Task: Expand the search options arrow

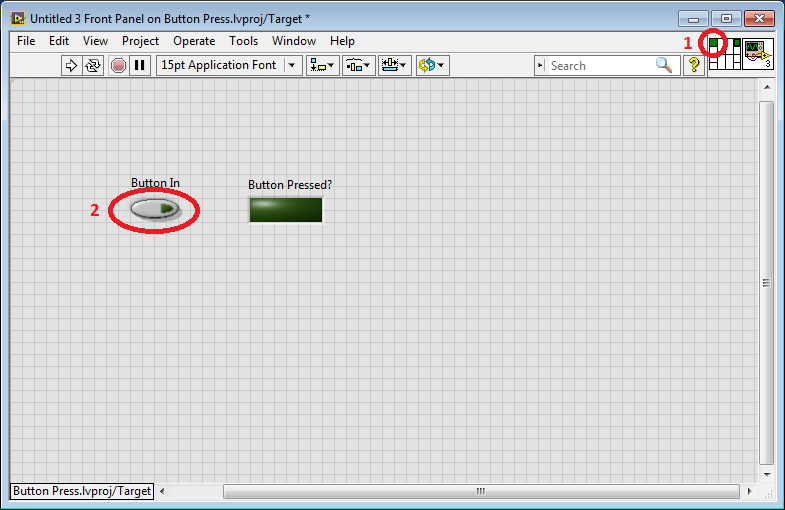Action: coord(540,66)
